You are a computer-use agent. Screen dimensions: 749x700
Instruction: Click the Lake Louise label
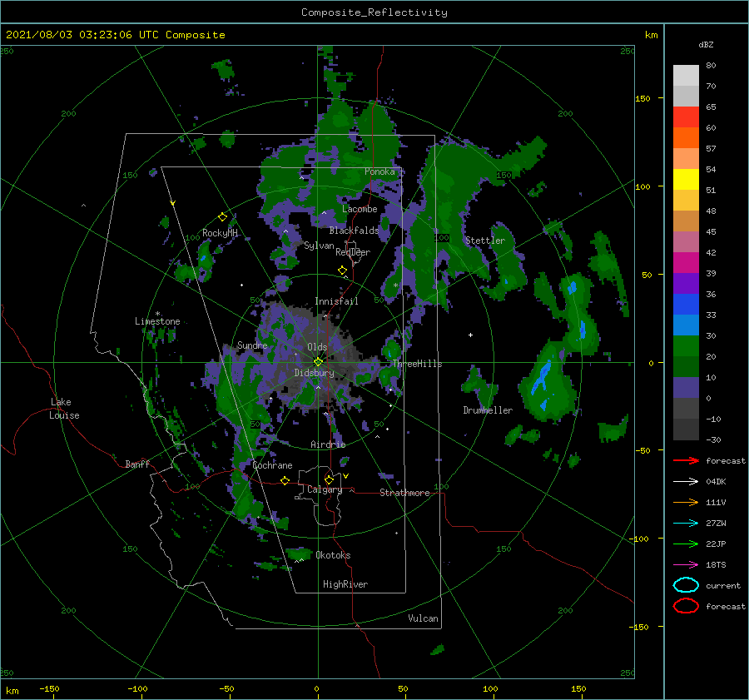64,409
